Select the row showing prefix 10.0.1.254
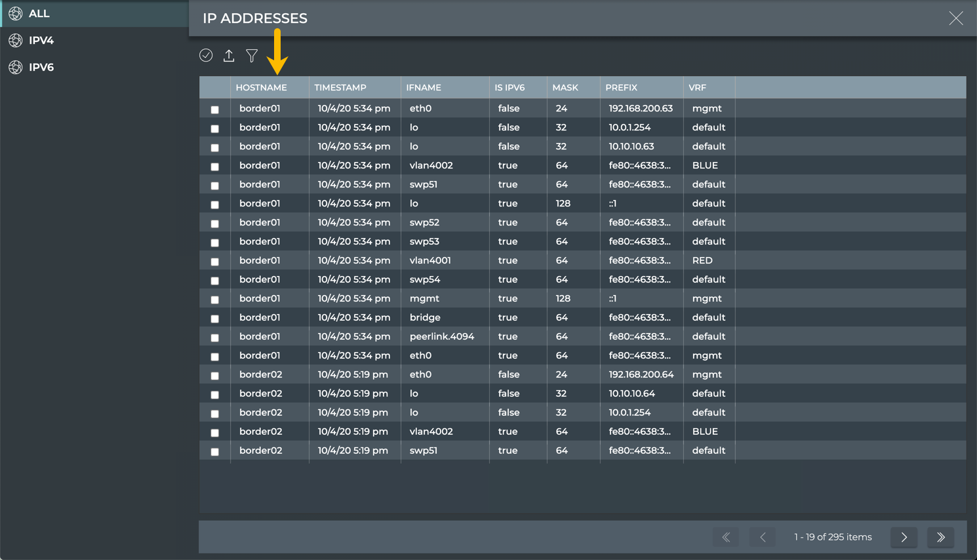 click(214, 127)
